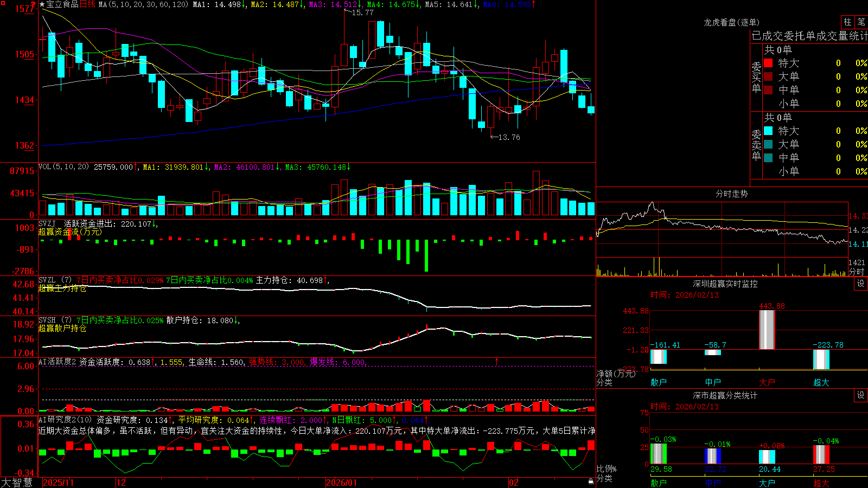868x488 pixels.
Task: Click the red square icon in top-left corner
Action: [x=3, y=3]
